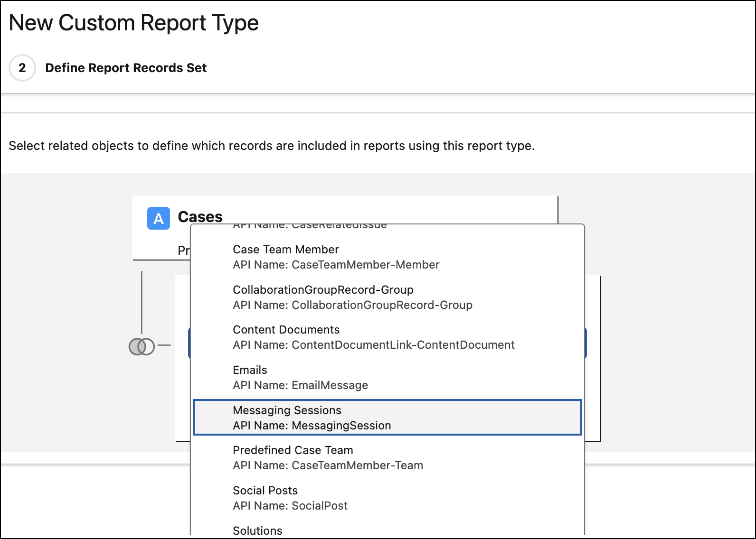This screenshot has height=539, width=756.
Task: Select the highlighted Messaging Sessions option
Action: [387, 418]
